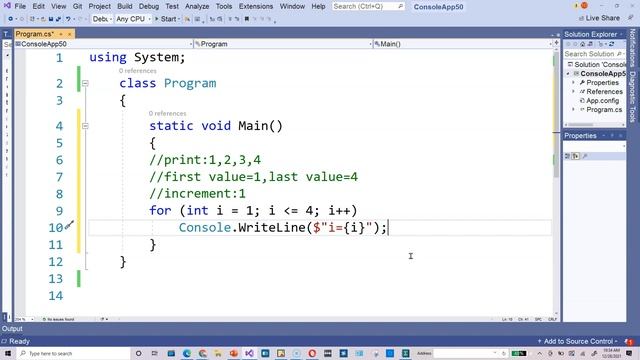Click the Open File toolbar icon
This screenshot has height=360, width=640.
tap(43, 19)
